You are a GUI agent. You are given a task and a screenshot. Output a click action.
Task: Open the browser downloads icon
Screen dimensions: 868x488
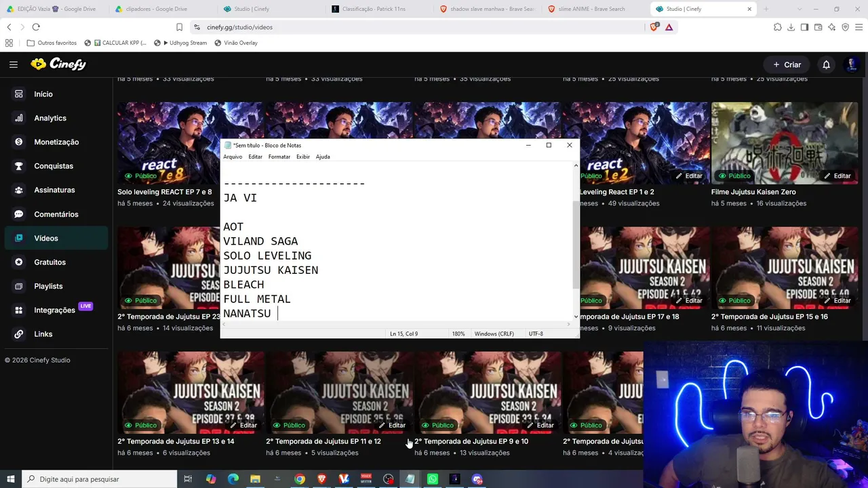coord(791,27)
